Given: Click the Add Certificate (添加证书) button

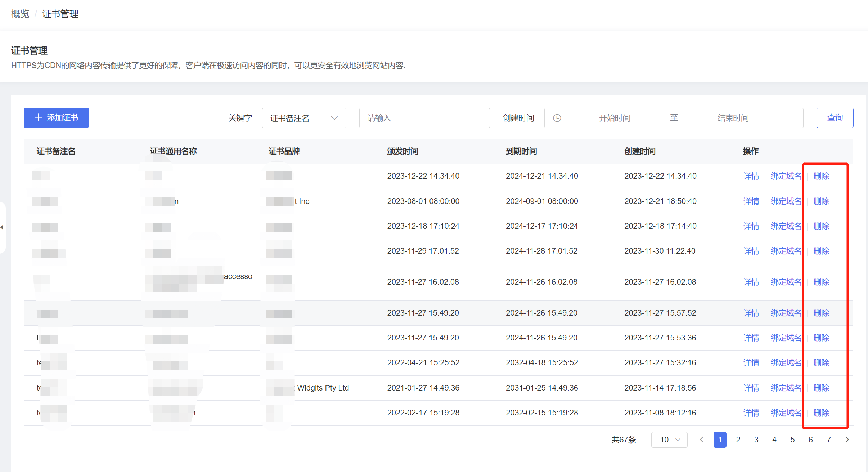Looking at the screenshot, I should click(56, 118).
